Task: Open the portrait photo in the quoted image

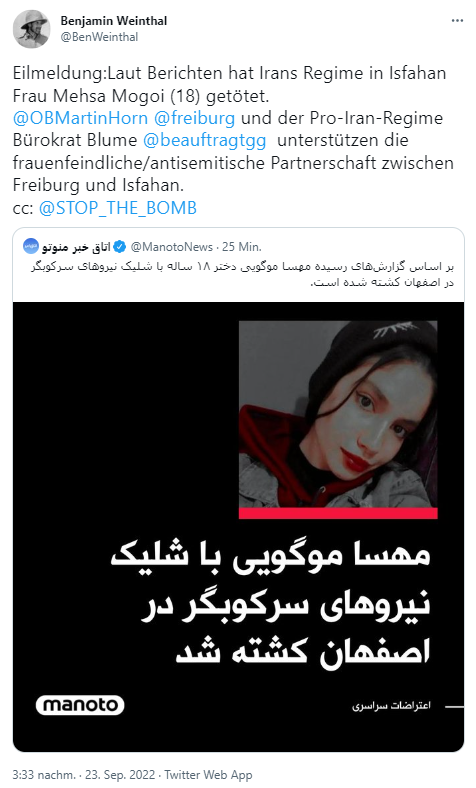Action: (338, 414)
